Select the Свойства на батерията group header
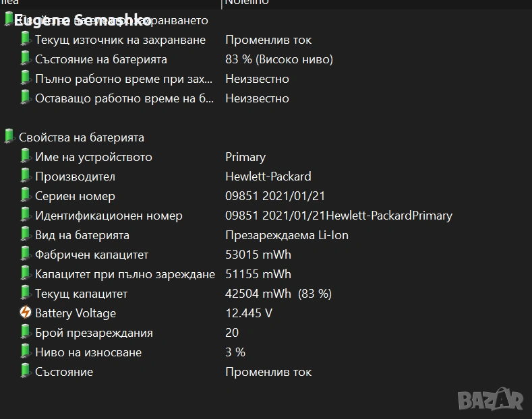Image resolution: width=532 pixels, height=419 pixels. [x=81, y=137]
